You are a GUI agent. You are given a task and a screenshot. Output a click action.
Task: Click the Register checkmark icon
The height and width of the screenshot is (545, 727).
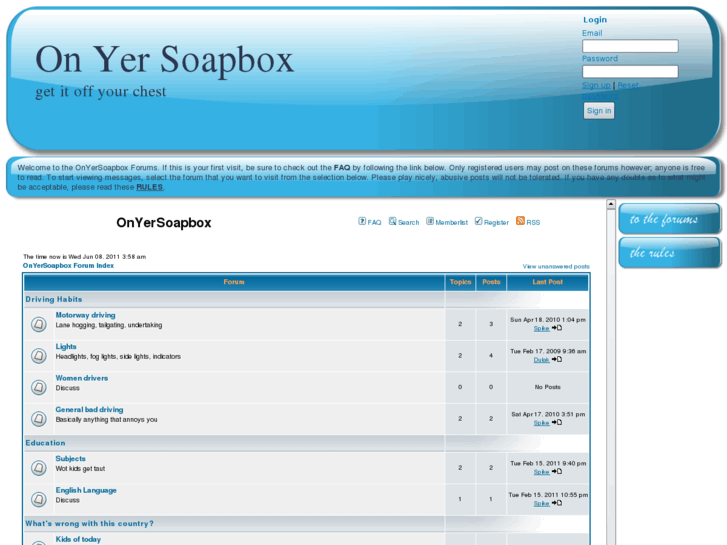pos(478,221)
